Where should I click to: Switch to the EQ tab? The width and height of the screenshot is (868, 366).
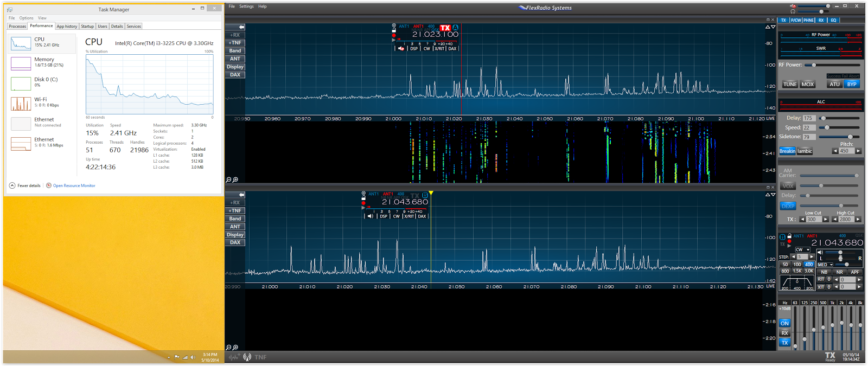coord(833,20)
